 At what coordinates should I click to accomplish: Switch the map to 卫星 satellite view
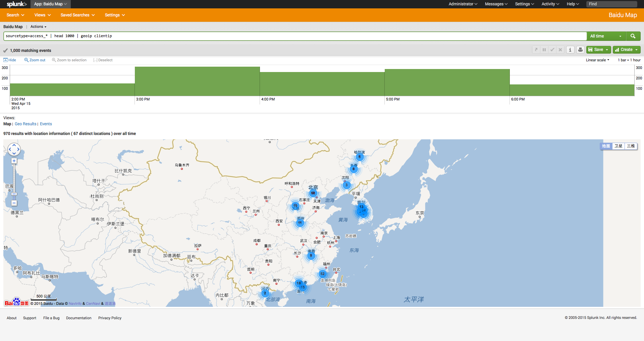[x=619, y=146]
